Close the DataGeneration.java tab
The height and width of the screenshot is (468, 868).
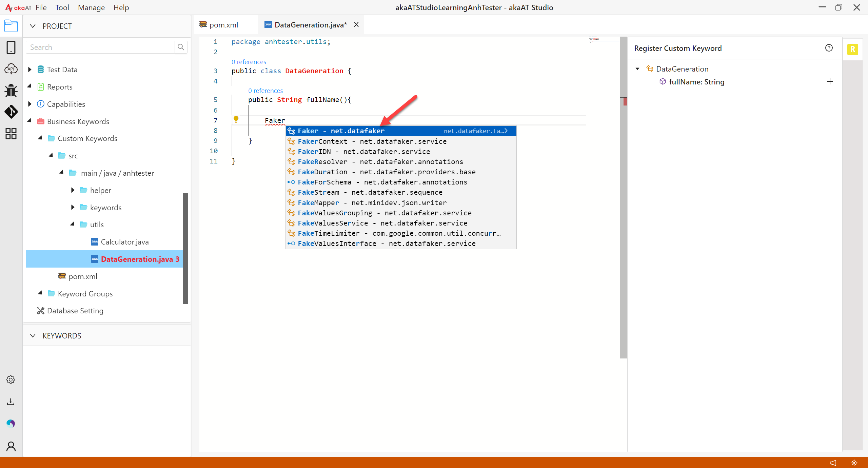[356, 24]
